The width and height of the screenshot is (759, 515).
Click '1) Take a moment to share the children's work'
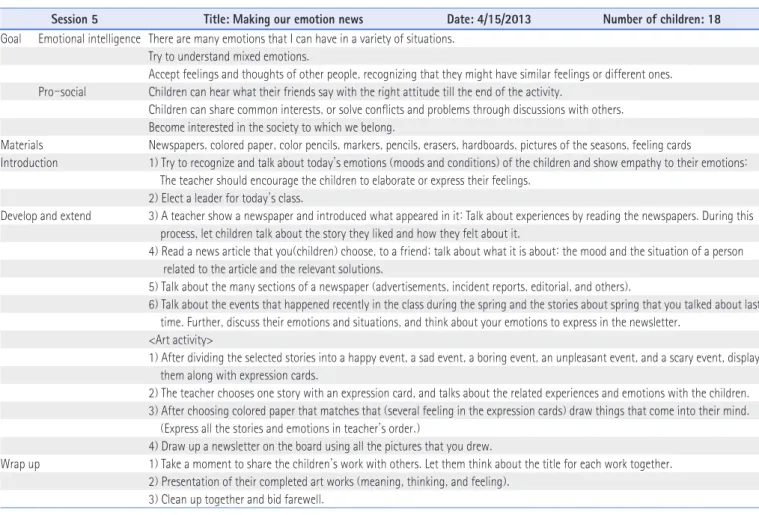coord(410,464)
